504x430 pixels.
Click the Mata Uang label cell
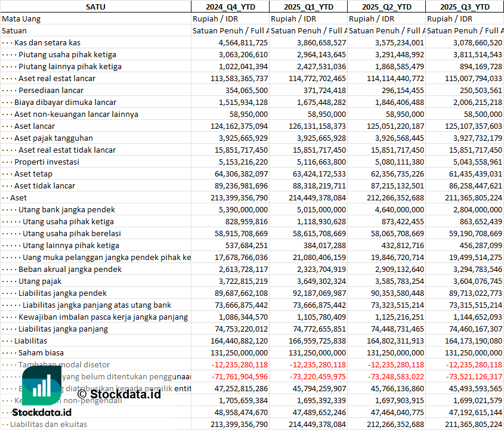pyautogui.click(x=21, y=19)
